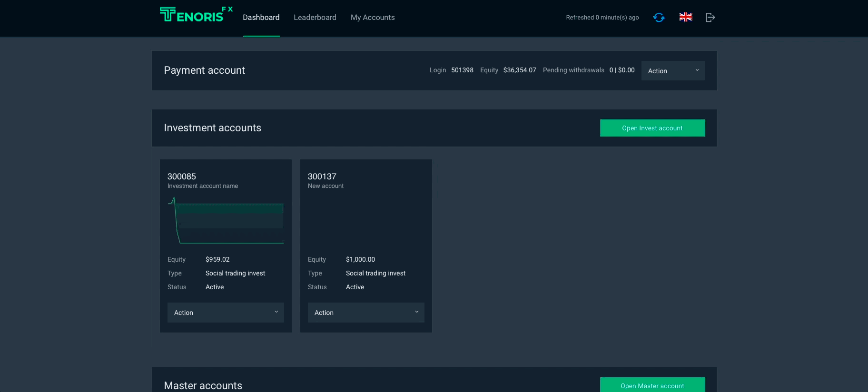Click equity chart of account 300085
868x392 pixels.
(x=226, y=221)
